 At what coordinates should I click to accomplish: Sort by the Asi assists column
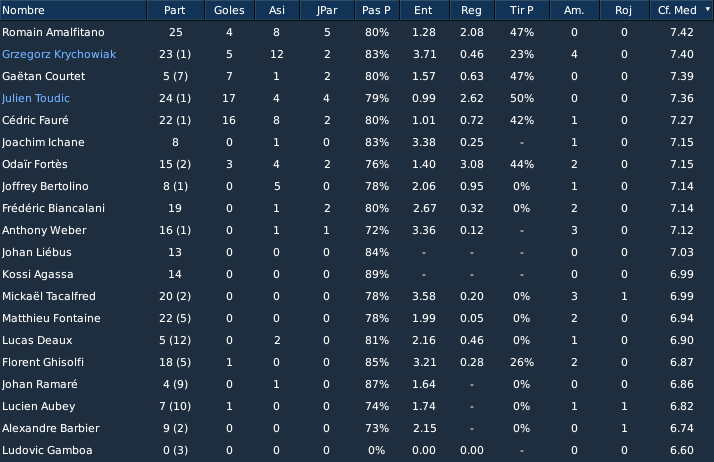point(277,10)
